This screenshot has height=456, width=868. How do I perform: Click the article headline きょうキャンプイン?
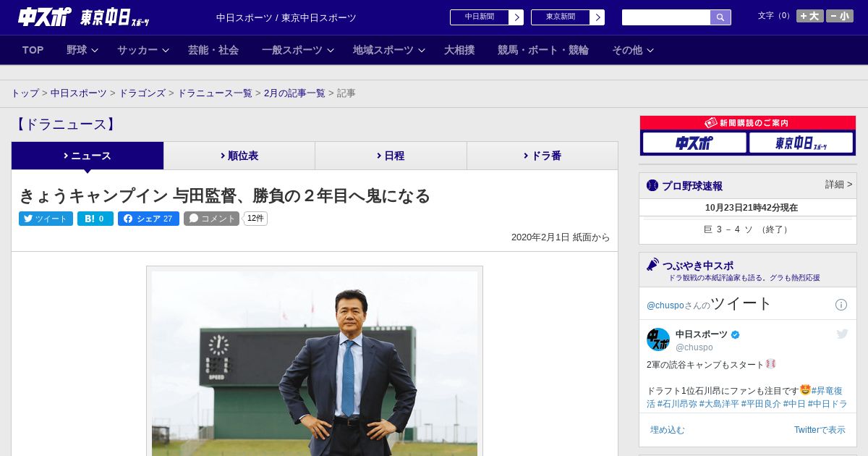pos(225,195)
